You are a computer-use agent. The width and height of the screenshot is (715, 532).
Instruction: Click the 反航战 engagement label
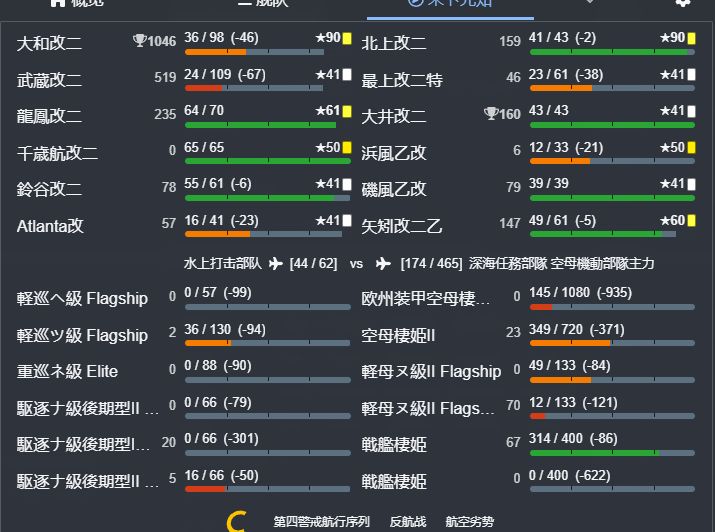point(407,521)
